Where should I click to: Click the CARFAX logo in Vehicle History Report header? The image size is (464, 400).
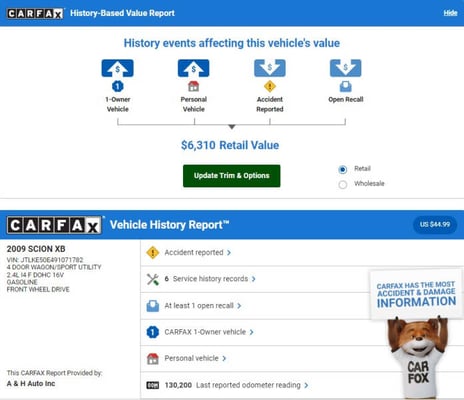(x=54, y=225)
